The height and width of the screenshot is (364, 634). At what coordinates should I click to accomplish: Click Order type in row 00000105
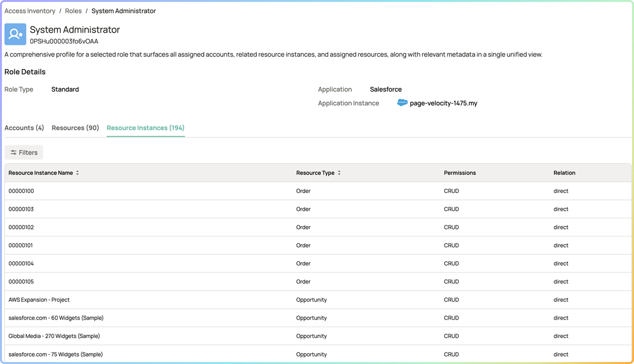(303, 282)
